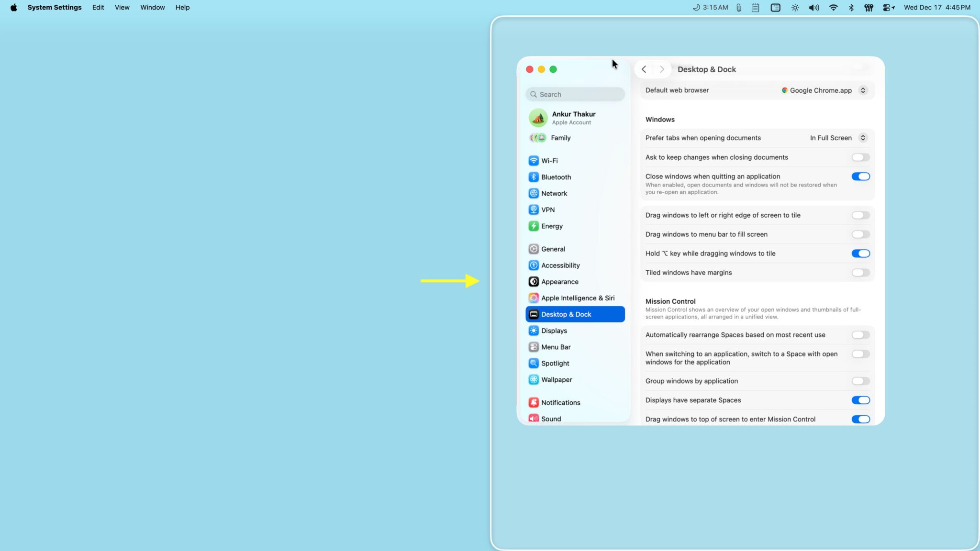
Task: Click the Wi-Fi icon in the menu bar
Action: pos(833,7)
